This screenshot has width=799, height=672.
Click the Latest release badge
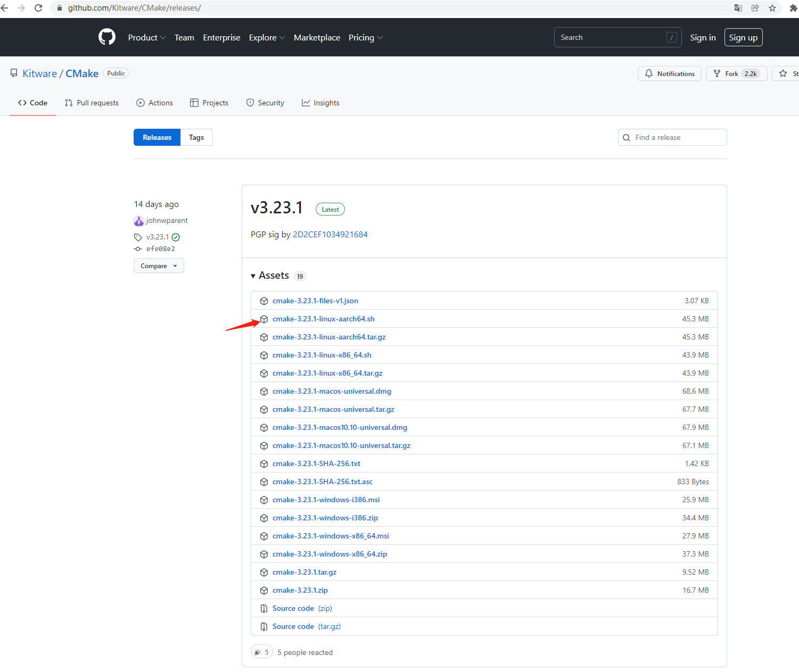[x=330, y=209]
